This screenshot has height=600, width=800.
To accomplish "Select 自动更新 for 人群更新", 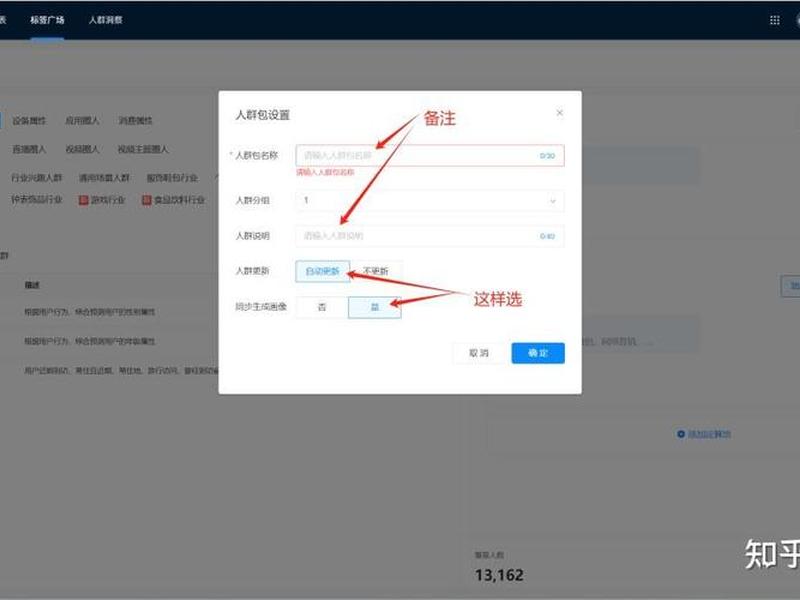I will click(x=322, y=271).
